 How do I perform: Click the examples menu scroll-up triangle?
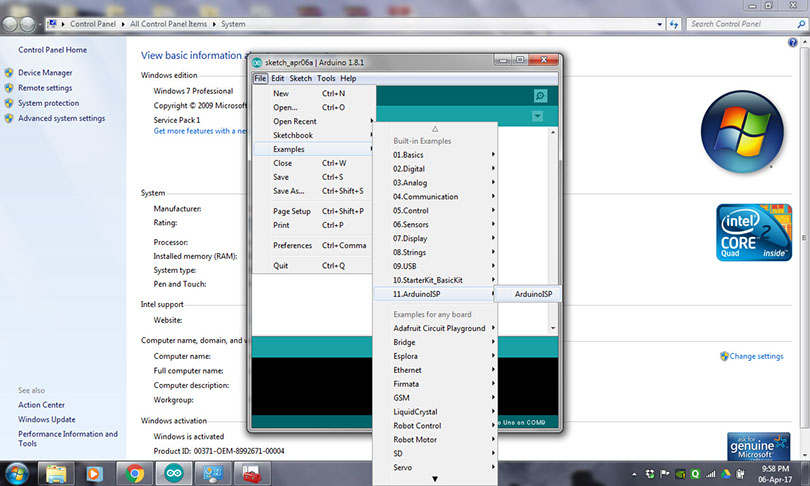point(435,129)
